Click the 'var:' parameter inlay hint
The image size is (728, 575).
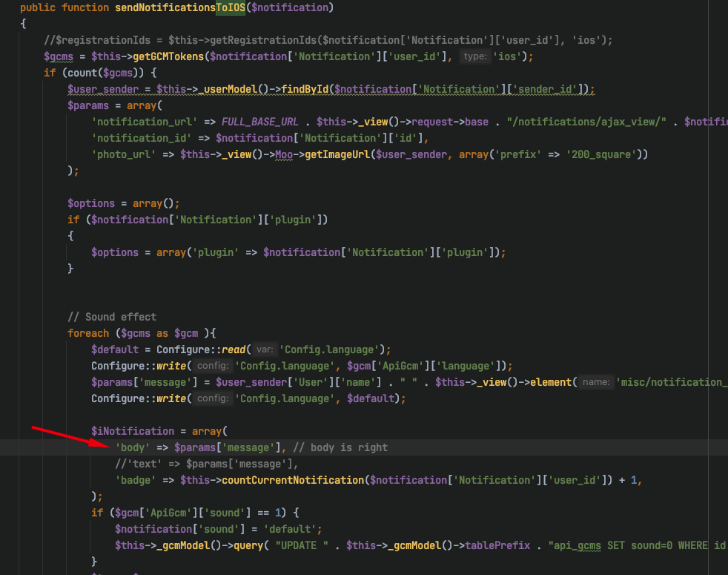click(265, 349)
